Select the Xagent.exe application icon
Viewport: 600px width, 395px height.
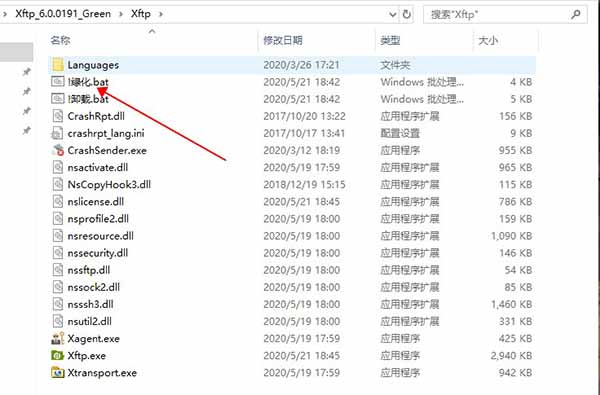tap(58, 338)
